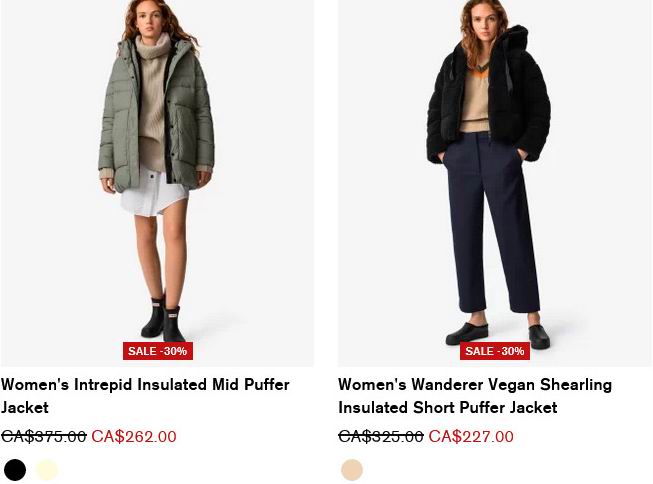Click the white skirt in the left photo
The width and height of the screenshot is (653, 484).
[153, 194]
